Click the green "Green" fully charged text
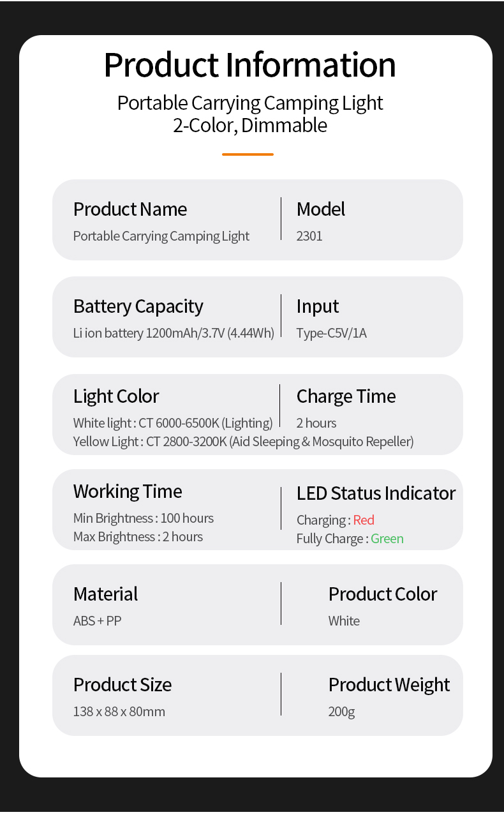This screenshot has height=817, width=504. point(387,539)
